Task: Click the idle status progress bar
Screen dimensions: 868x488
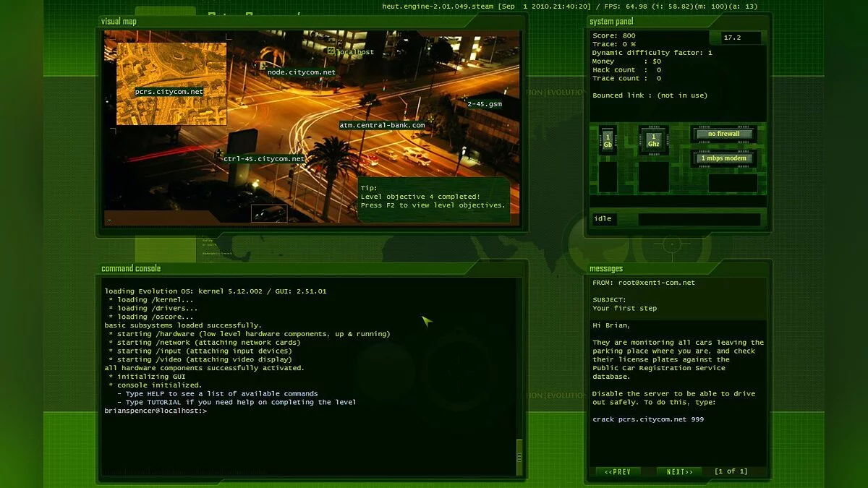Action: (x=699, y=219)
